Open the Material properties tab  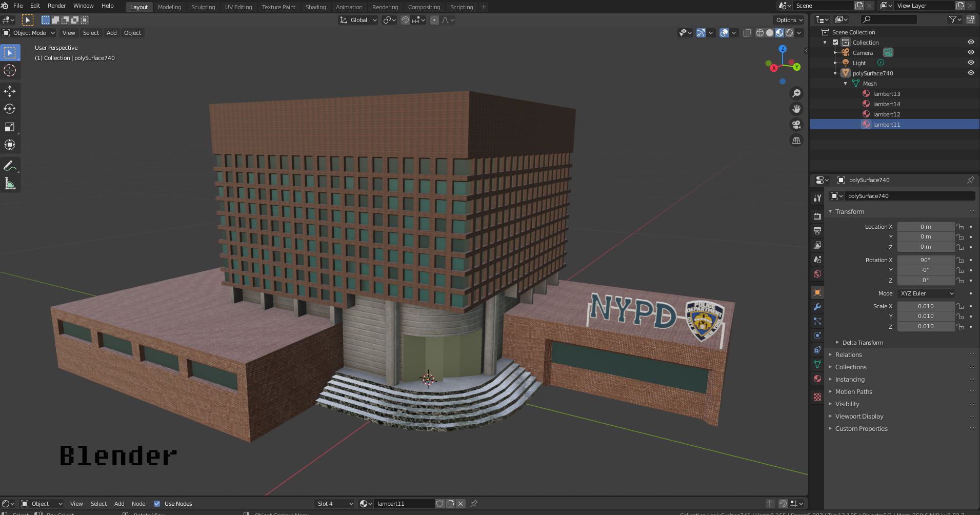tap(817, 379)
